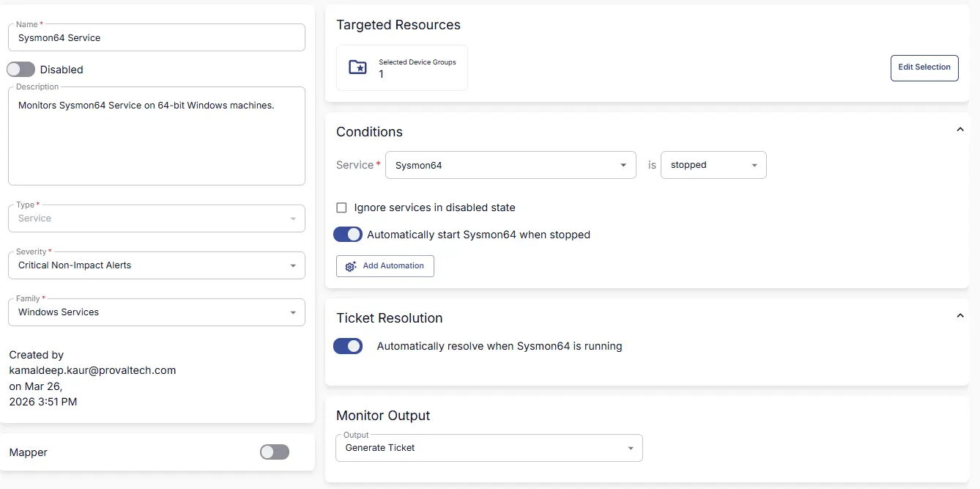Collapse the Conditions section chevron
The image size is (980, 489).
[x=960, y=130]
